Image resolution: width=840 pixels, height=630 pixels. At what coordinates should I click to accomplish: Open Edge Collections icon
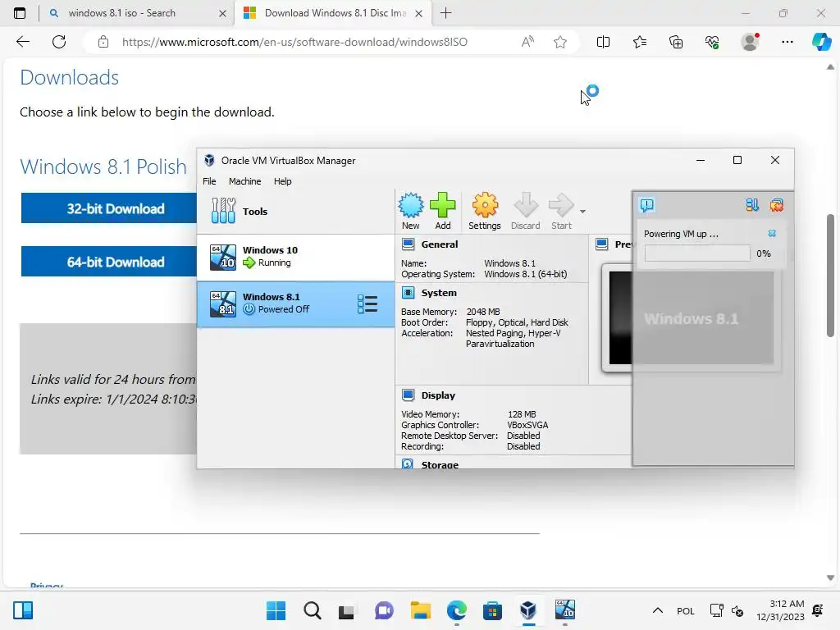pyautogui.click(x=676, y=42)
